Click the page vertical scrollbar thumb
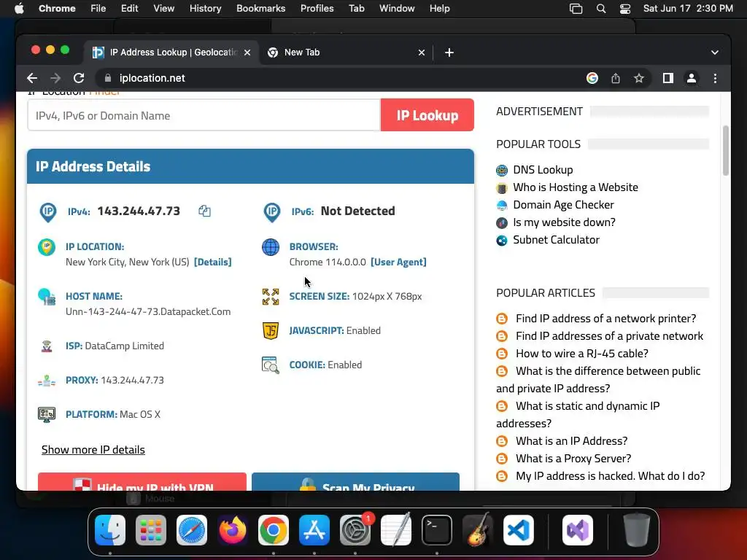 pos(726,151)
